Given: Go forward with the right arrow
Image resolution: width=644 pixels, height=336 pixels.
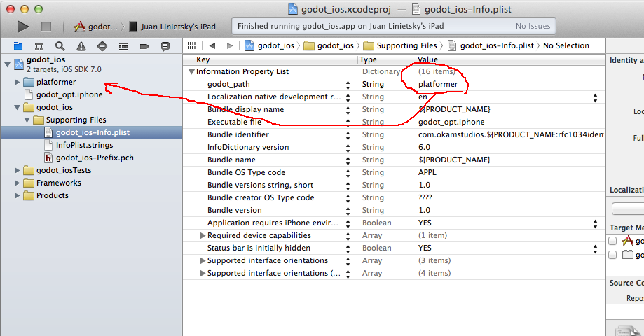Looking at the screenshot, I should click(x=230, y=45).
